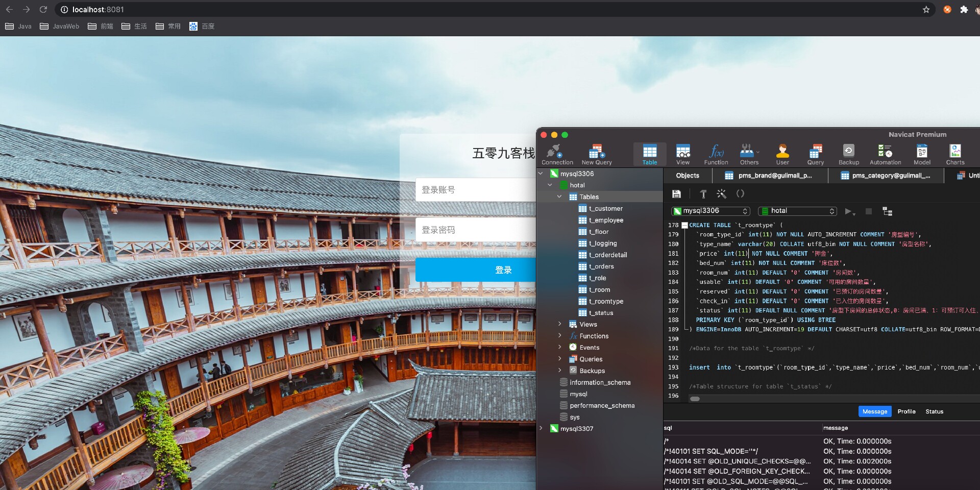This screenshot has height=490, width=980.
Task: Click the 登录密码 password input field
Action: pos(476,230)
